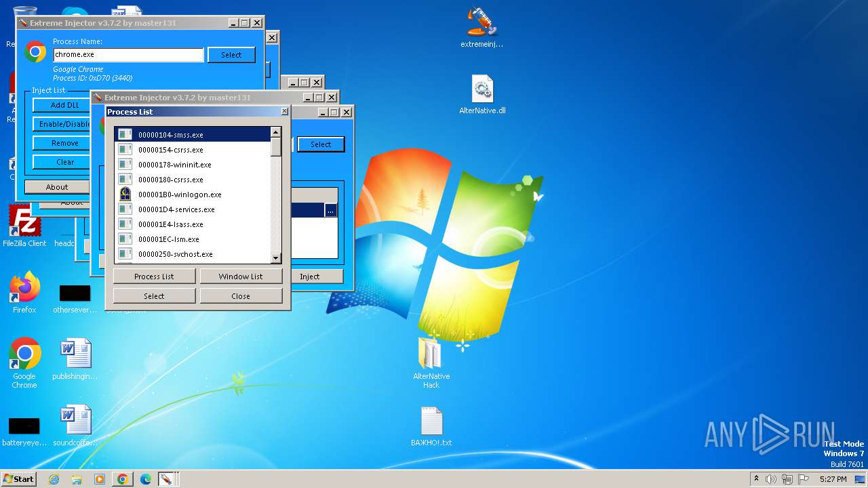This screenshot has width=868, height=488.
Task: Open Microsoft Edge from the taskbar
Action: point(145,479)
